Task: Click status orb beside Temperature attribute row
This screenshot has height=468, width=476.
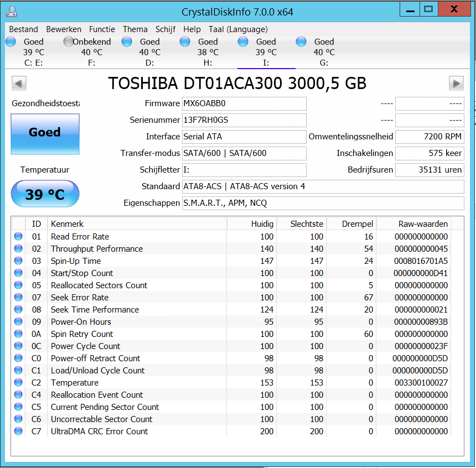Action: 18,383
